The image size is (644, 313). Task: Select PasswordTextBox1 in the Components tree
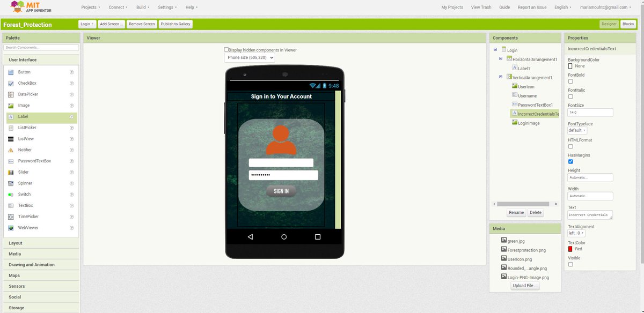coord(535,105)
